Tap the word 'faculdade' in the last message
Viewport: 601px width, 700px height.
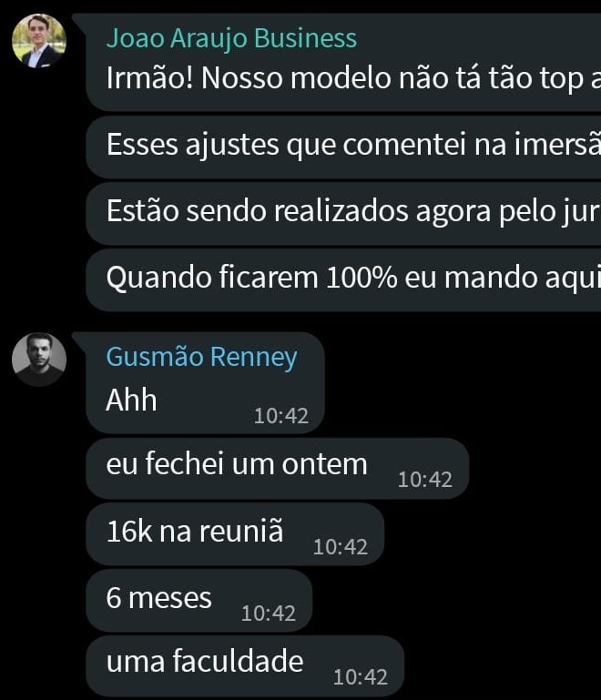tap(238, 661)
